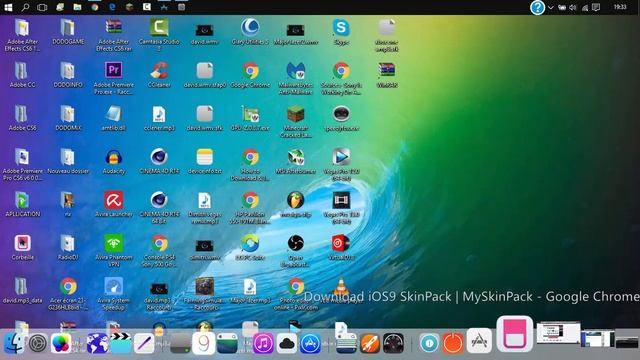Viewport: 640px width, 360px height.
Task: Open the Finder icon in the dock
Action: (x=14, y=343)
